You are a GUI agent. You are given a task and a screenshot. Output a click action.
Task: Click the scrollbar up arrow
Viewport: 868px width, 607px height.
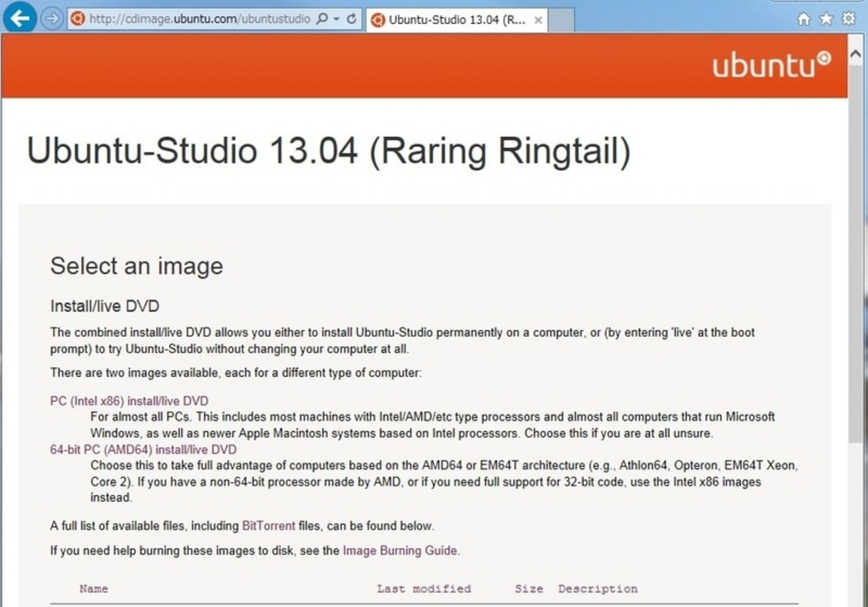pyautogui.click(x=856, y=55)
